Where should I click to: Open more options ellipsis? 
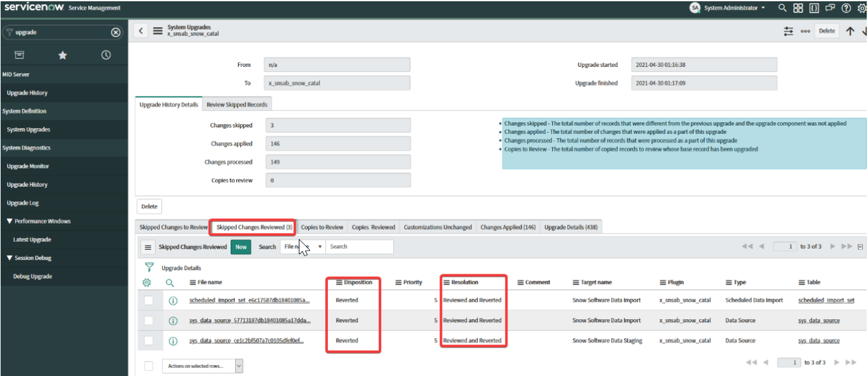click(x=805, y=31)
